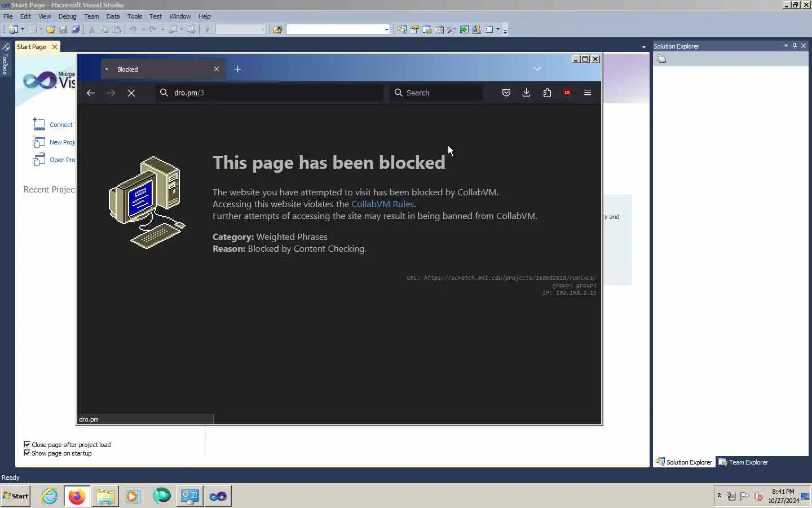
Task: Click the Command Window toolbar icon
Action: click(x=489, y=29)
